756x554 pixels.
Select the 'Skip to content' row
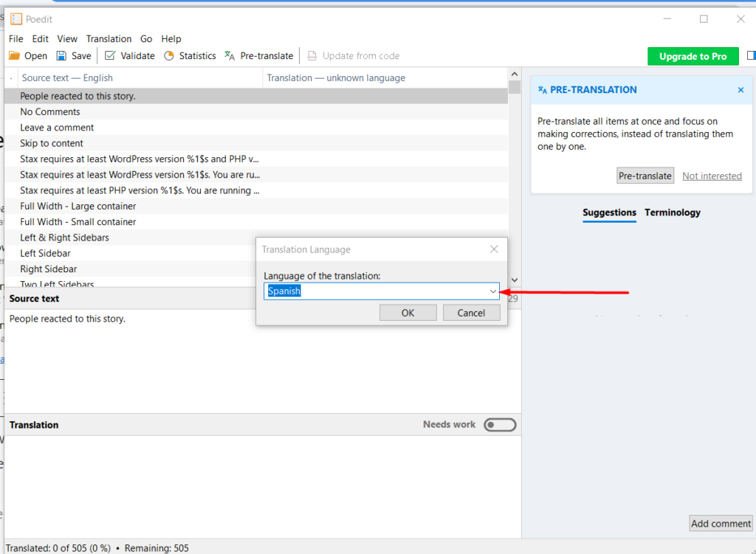[256, 144]
